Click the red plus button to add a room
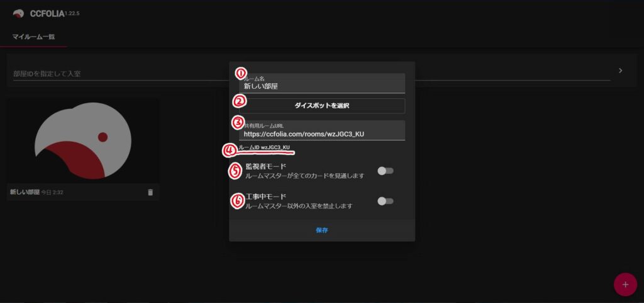Viewport: 644px width, 303px height. [x=625, y=285]
